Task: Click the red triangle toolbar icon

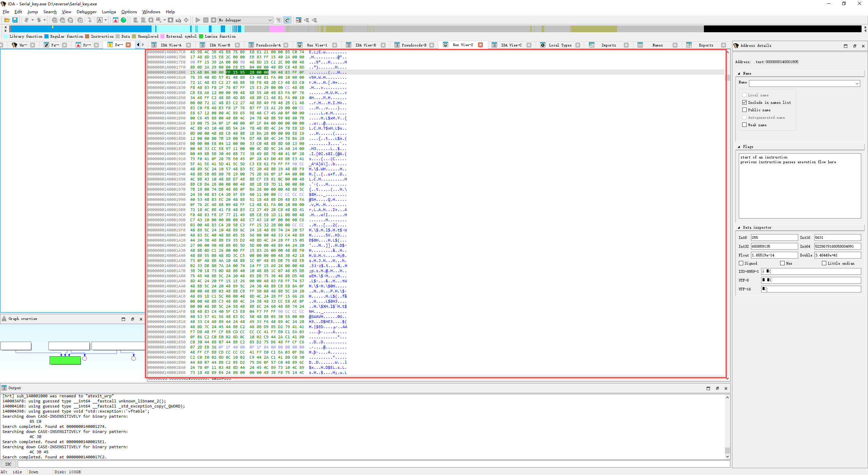Action: tap(116, 20)
